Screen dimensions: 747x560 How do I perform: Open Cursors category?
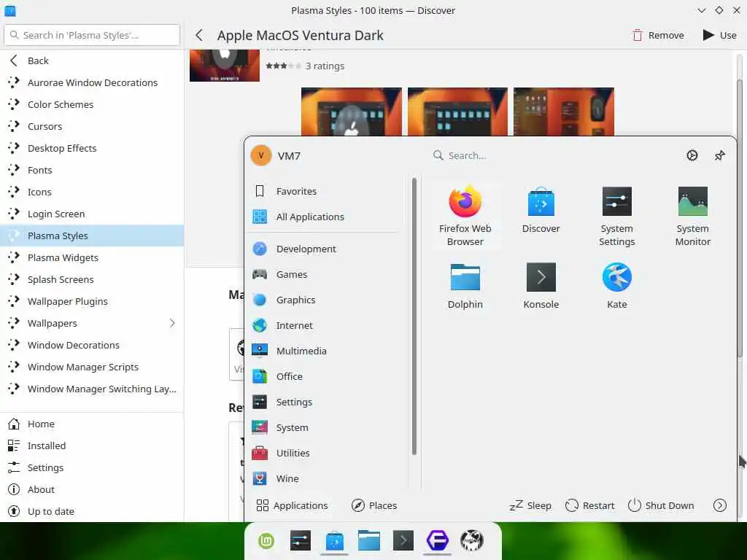click(x=91, y=126)
